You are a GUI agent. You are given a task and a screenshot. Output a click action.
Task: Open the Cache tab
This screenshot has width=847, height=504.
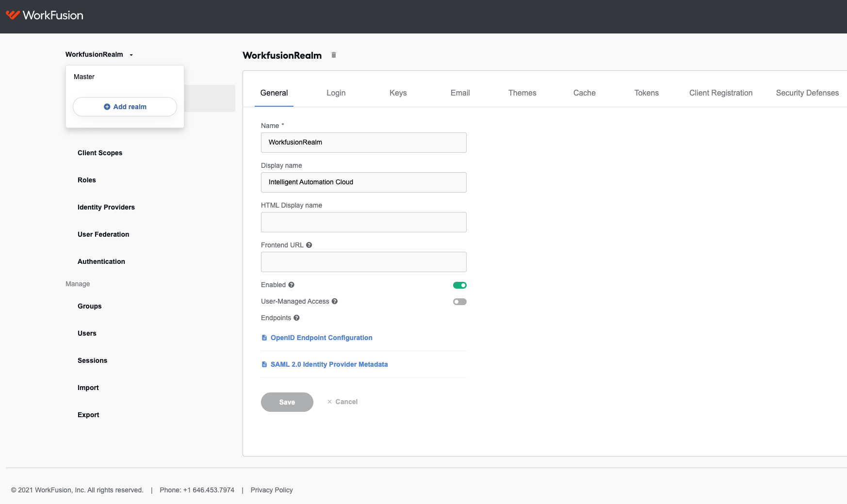(585, 93)
